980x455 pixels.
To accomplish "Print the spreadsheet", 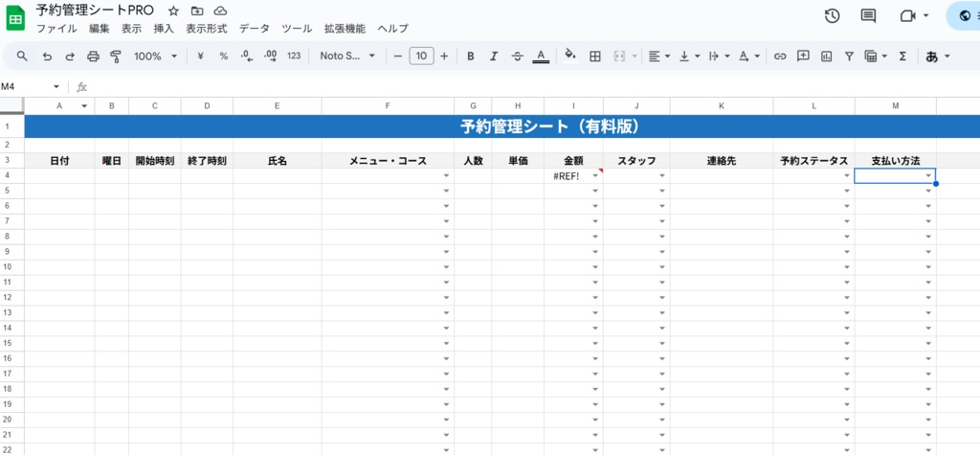I will [x=93, y=57].
